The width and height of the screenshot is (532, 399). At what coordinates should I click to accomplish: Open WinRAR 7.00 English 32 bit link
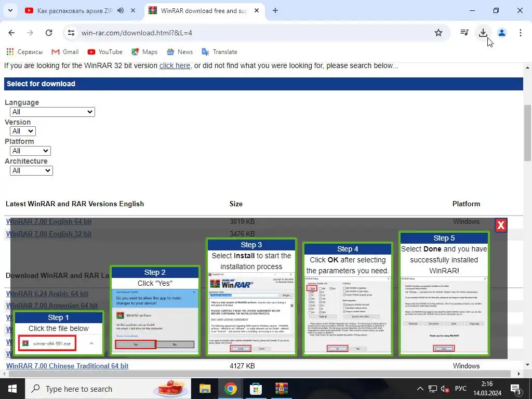click(49, 234)
